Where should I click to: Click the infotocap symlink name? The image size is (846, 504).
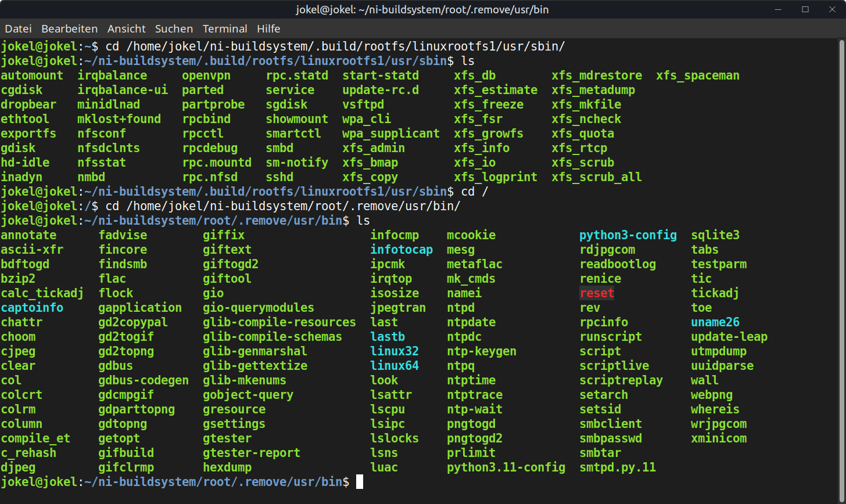tap(402, 250)
